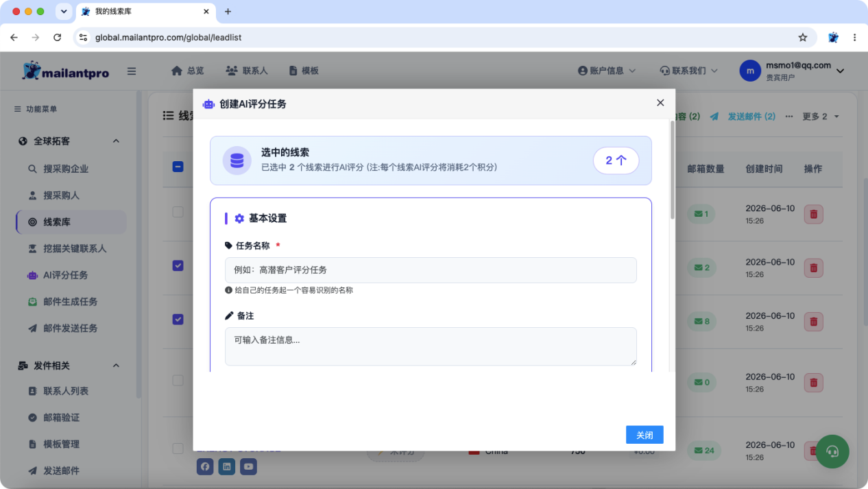This screenshot has height=489, width=868.
Task: Click the 搜采购企业 magnifier icon
Action: (32, 169)
